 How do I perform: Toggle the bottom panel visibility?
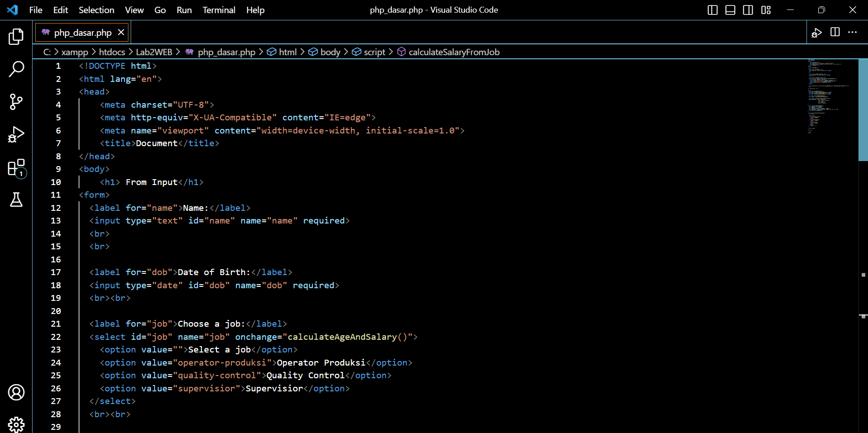[x=730, y=10]
